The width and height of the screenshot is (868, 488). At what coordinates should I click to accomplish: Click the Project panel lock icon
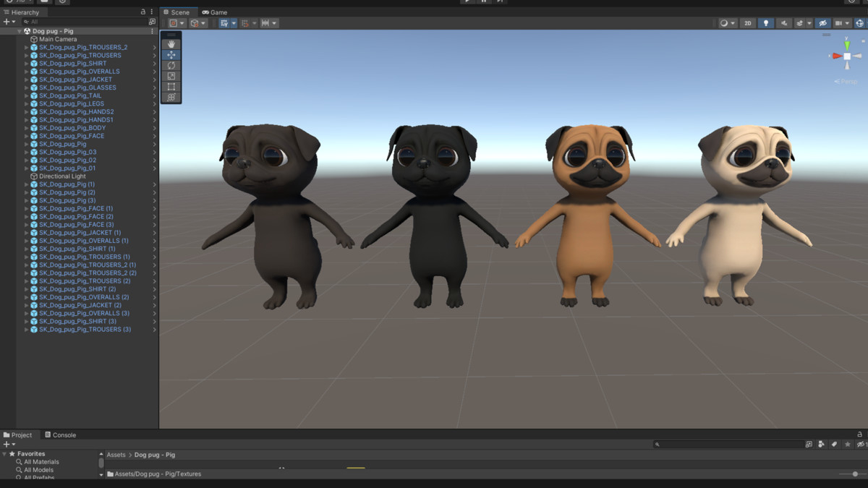click(x=860, y=435)
